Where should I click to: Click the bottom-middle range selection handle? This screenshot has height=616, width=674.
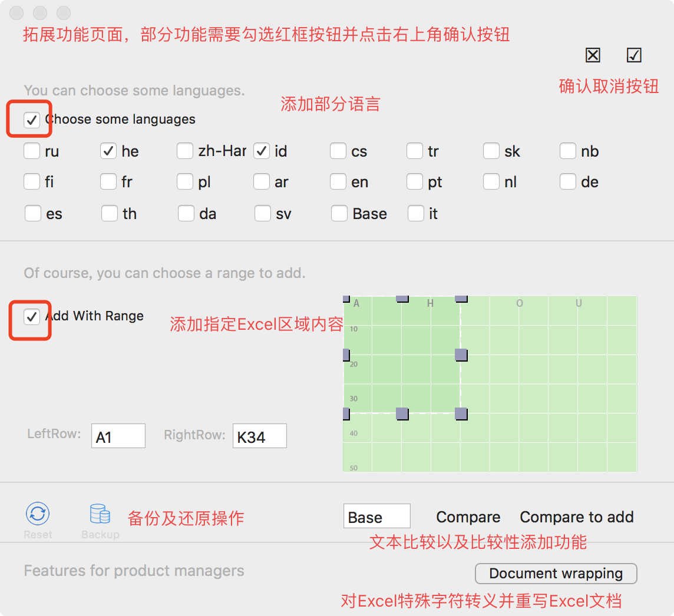(x=402, y=414)
